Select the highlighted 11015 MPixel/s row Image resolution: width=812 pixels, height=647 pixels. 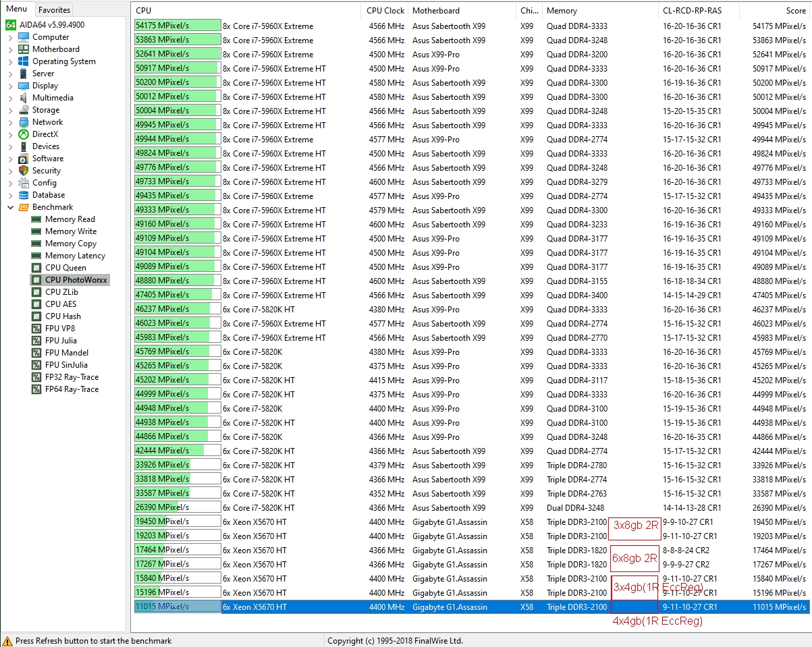click(471, 607)
